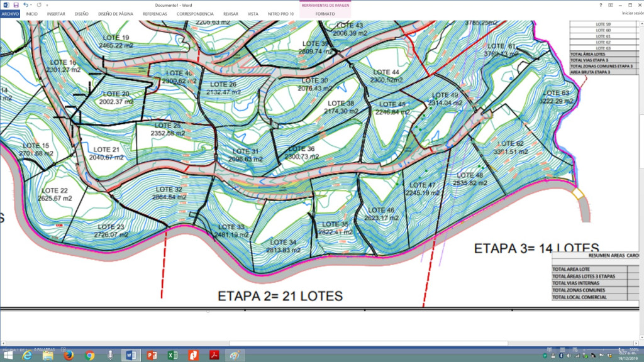Open the ARCHIVO tab
This screenshot has height=362, width=644.
pos(10,14)
